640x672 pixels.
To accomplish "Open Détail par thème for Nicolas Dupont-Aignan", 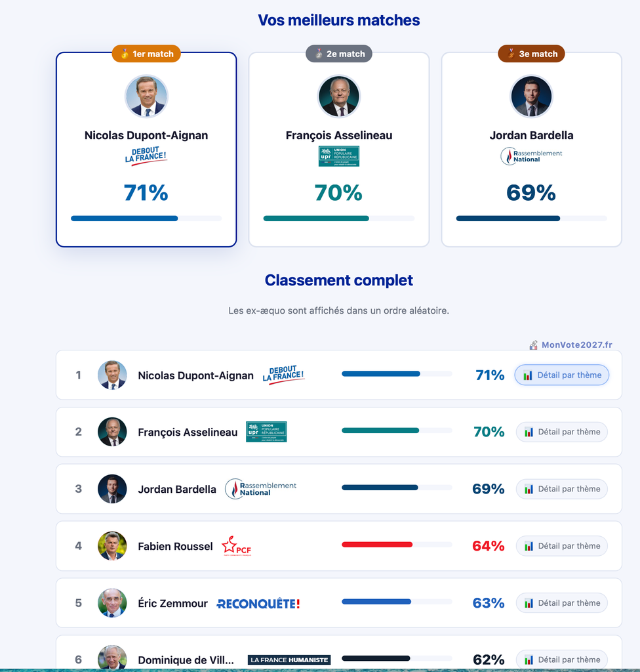I will [x=562, y=375].
